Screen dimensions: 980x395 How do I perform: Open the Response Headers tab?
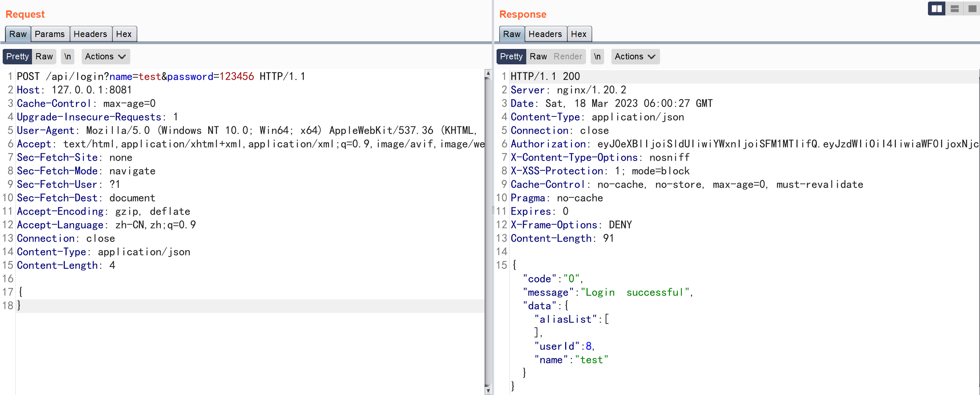click(545, 34)
